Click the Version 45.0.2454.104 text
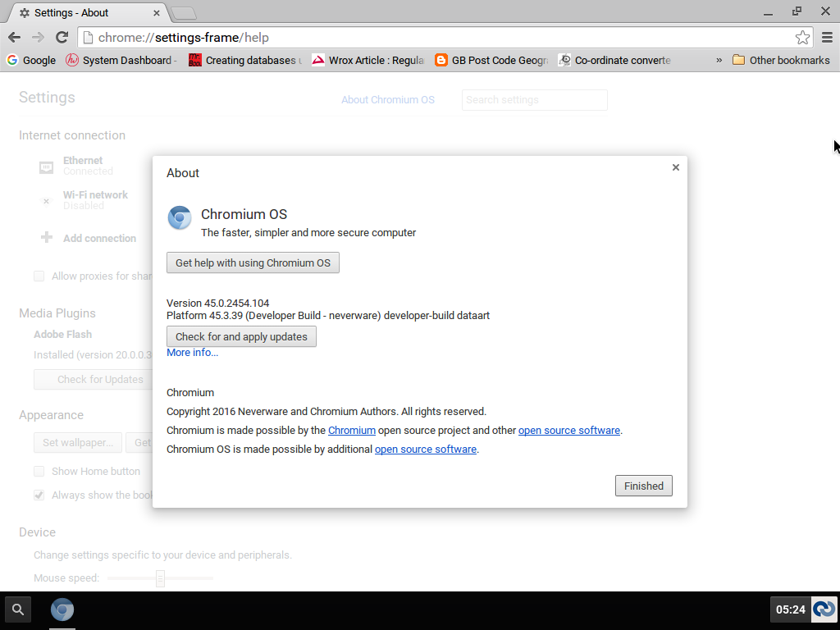 (x=217, y=304)
